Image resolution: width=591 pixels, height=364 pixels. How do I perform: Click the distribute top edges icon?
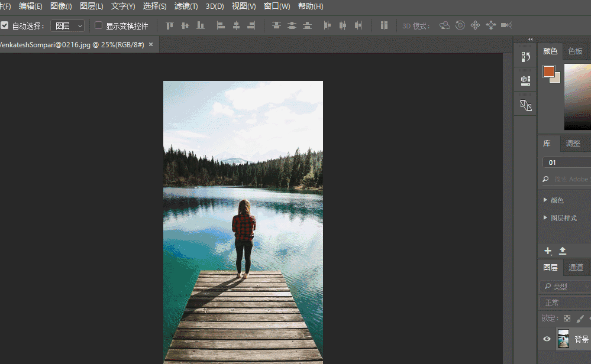point(277,25)
